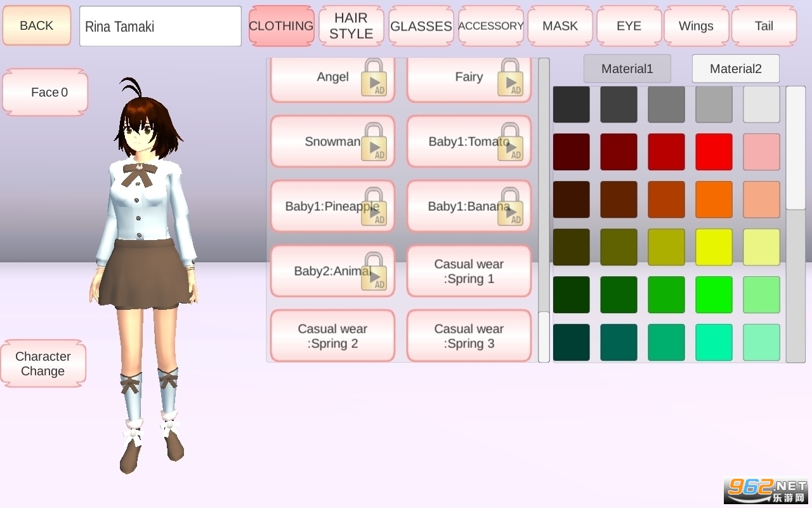This screenshot has width=812, height=508.
Task: Open the GLASSES category
Action: 421,26
